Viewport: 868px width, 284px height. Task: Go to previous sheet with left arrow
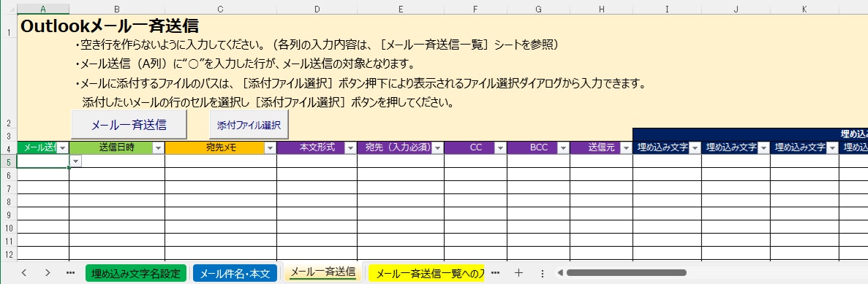click(24, 272)
